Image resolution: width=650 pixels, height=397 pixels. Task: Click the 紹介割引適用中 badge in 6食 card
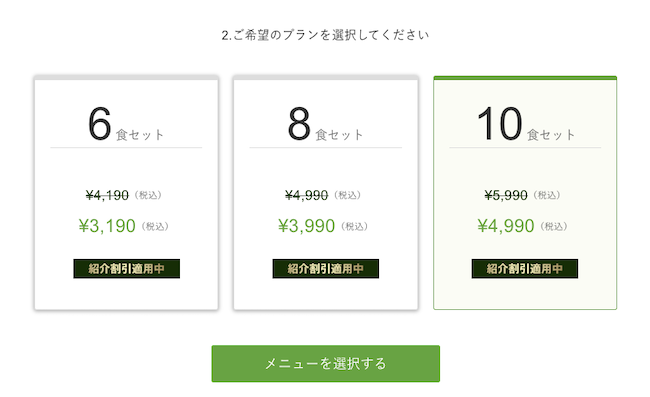(x=126, y=269)
